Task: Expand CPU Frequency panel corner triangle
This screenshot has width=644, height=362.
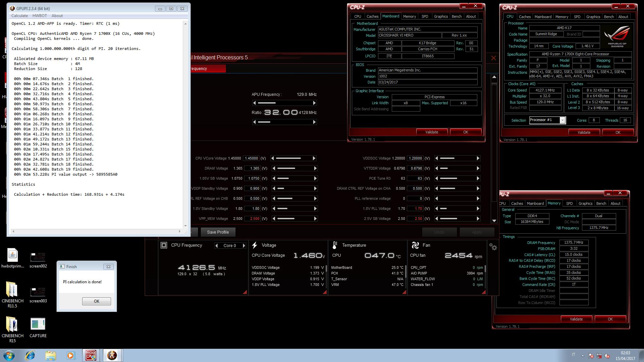Action: [x=245, y=292]
